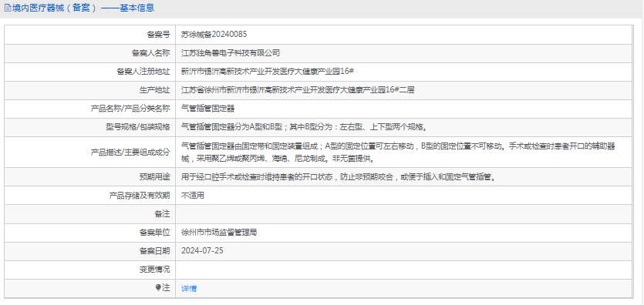Click the model spec text about A型和B型
This screenshot has height=305, width=644.
[x=305, y=127]
